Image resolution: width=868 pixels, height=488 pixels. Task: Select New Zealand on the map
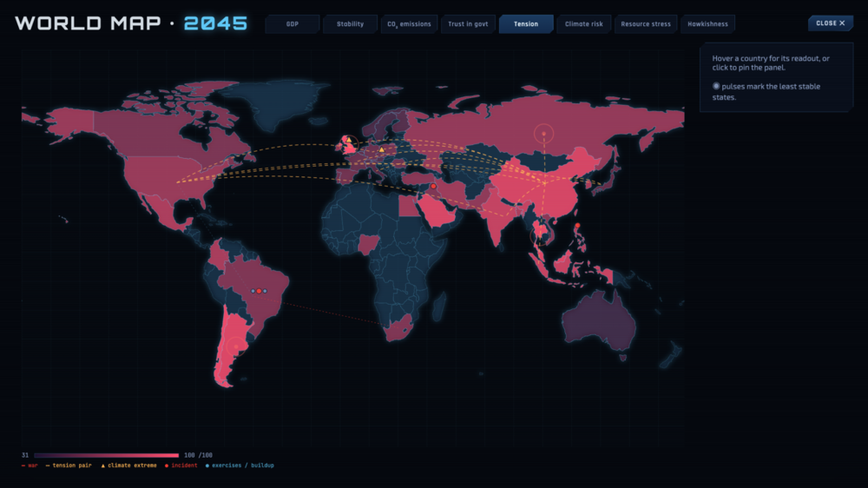(671, 354)
